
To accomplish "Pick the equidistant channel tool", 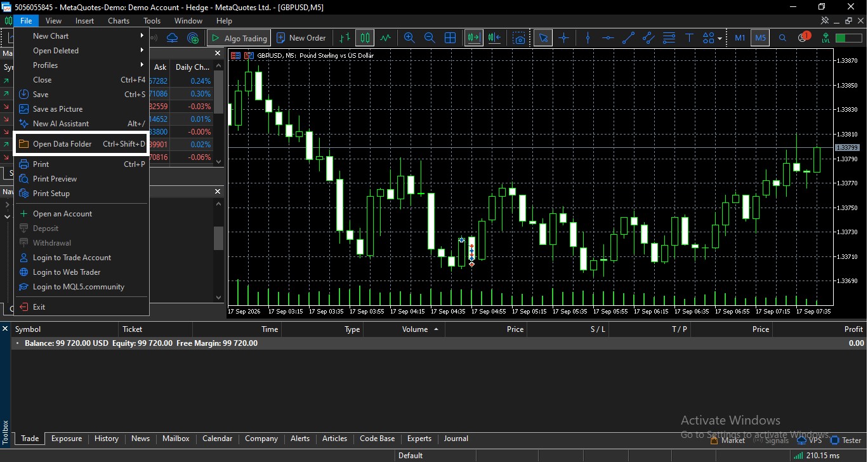I will coord(648,38).
